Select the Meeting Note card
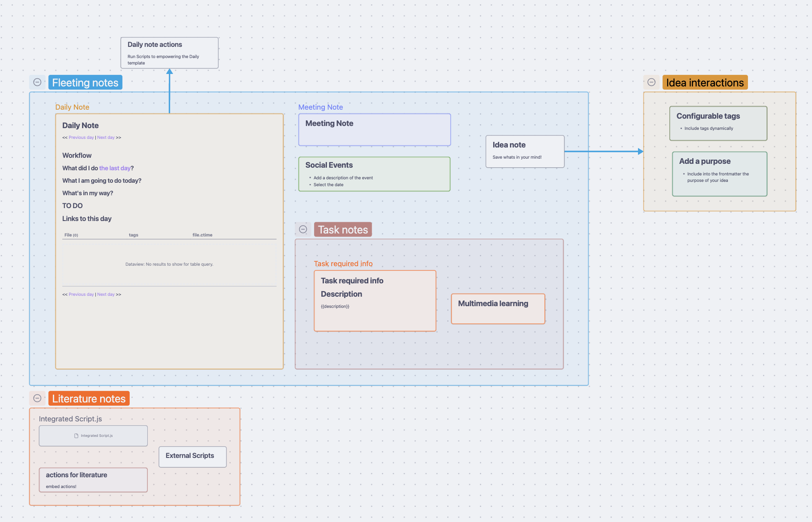The height and width of the screenshot is (522, 812). coord(374,129)
